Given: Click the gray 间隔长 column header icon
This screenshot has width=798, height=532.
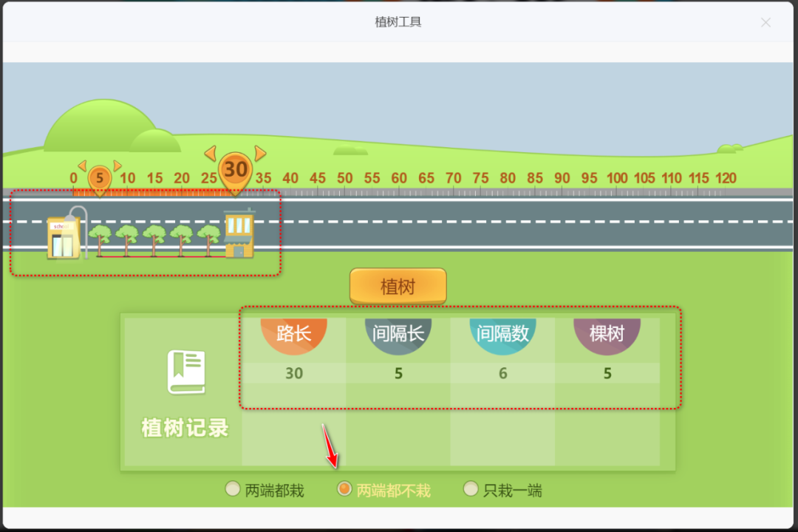Looking at the screenshot, I should (x=398, y=332).
